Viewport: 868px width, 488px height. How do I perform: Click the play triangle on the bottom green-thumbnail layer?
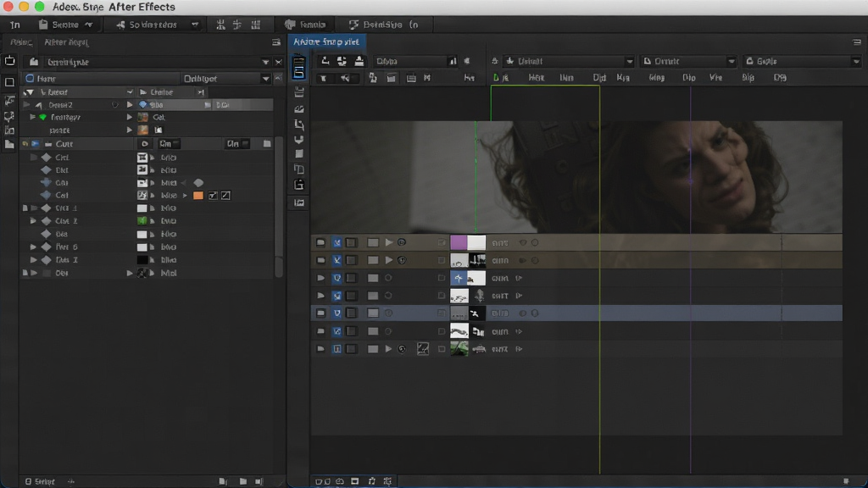(x=388, y=348)
